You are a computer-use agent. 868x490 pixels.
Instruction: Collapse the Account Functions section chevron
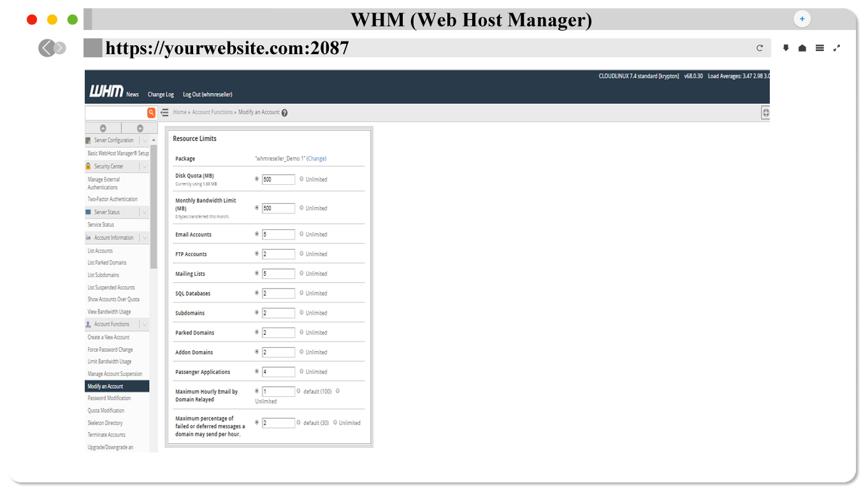145,324
